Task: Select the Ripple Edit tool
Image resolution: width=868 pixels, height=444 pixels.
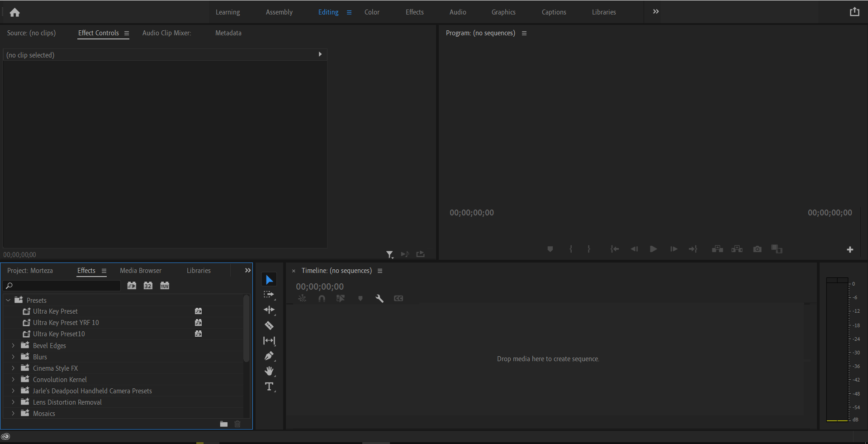Action: coord(269,310)
